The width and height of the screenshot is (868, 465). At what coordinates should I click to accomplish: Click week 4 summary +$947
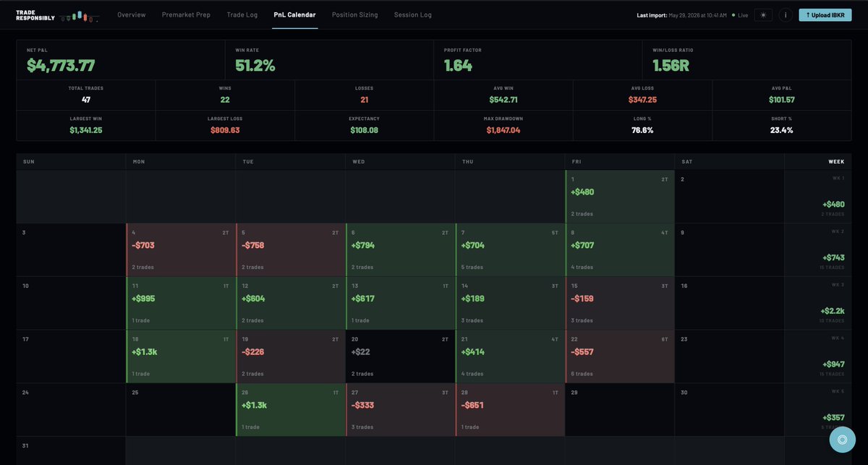(x=818, y=357)
